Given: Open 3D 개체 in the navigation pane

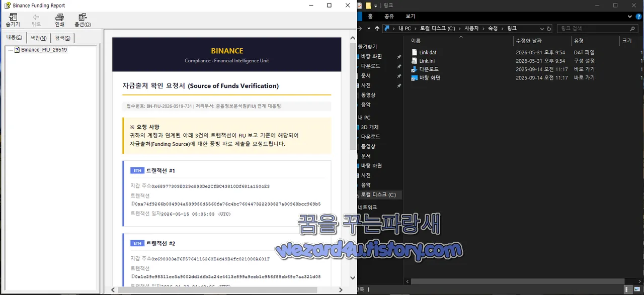Looking at the screenshot, I should coord(370,127).
